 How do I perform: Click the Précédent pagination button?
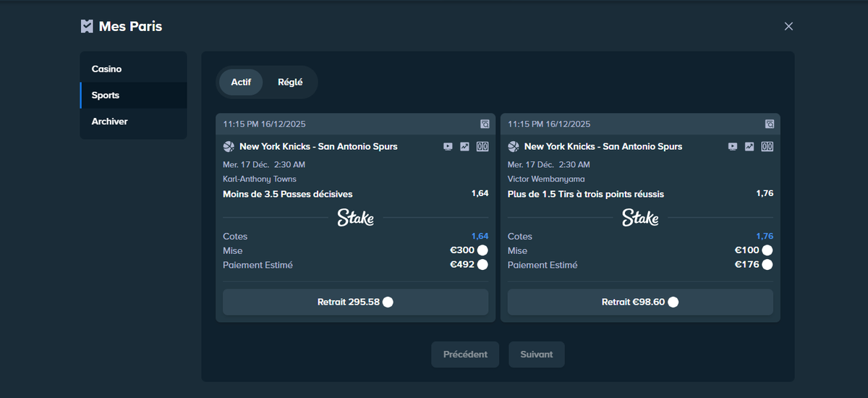[x=465, y=355]
